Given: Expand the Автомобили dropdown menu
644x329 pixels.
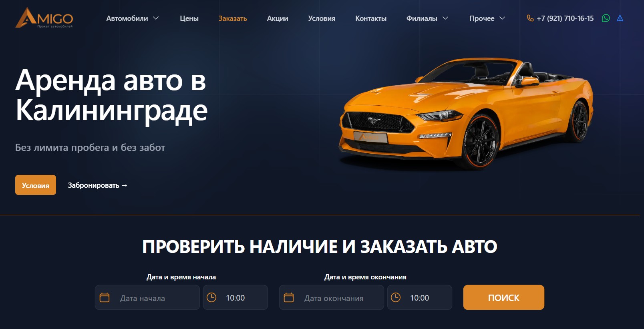Looking at the screenshot, I should coord(133,18).
